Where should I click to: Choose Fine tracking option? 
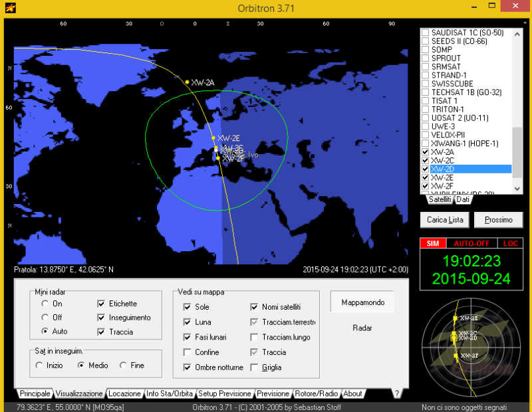(123, 365)
